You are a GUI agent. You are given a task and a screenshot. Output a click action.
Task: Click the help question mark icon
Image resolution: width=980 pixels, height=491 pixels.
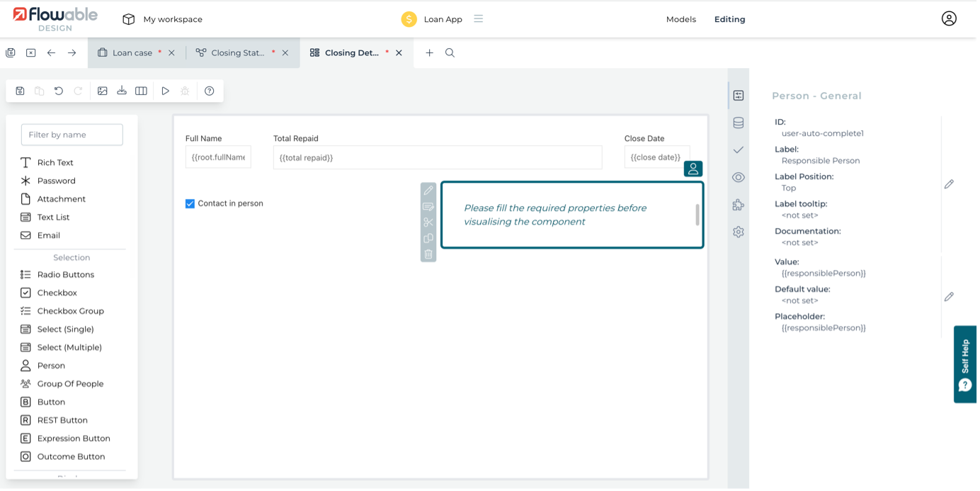(209, 91)
